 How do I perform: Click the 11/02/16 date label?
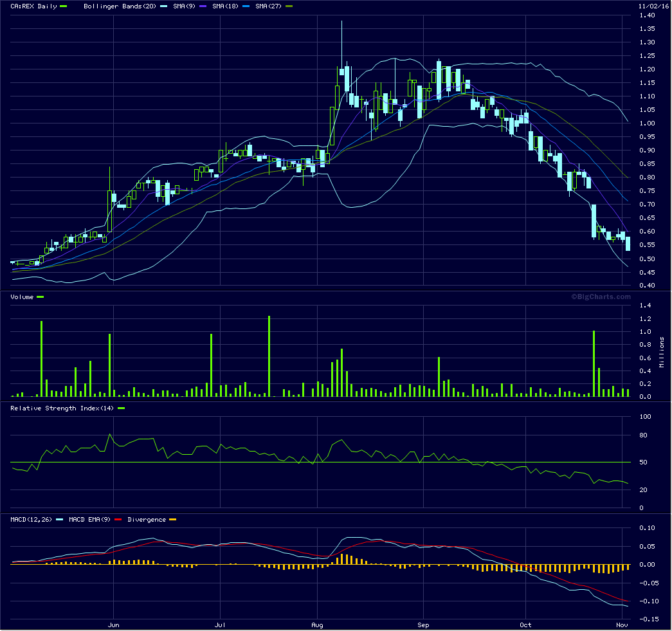tap(653, 6)
